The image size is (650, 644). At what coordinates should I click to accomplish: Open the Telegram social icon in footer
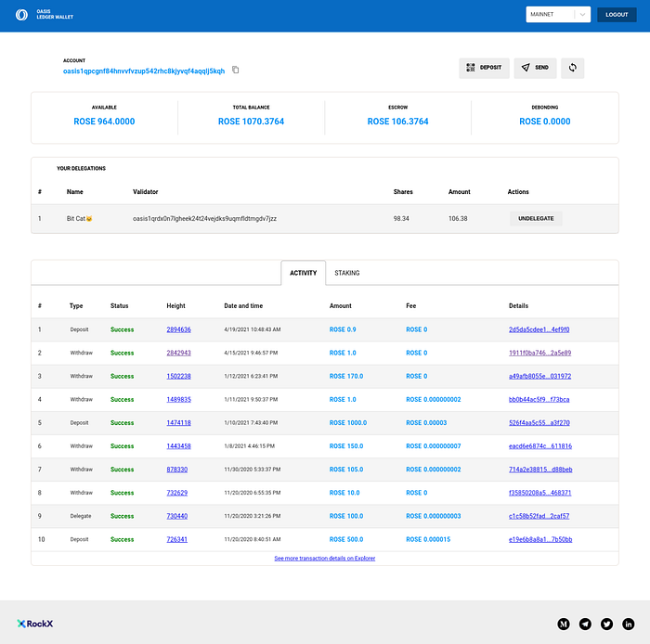pos(585,624)
